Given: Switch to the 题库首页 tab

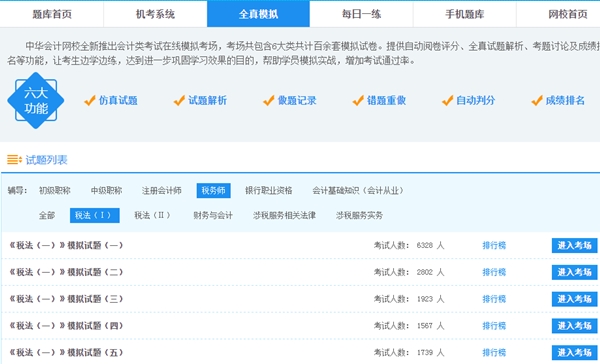Looking at the screenshot, I should [52, 14].
